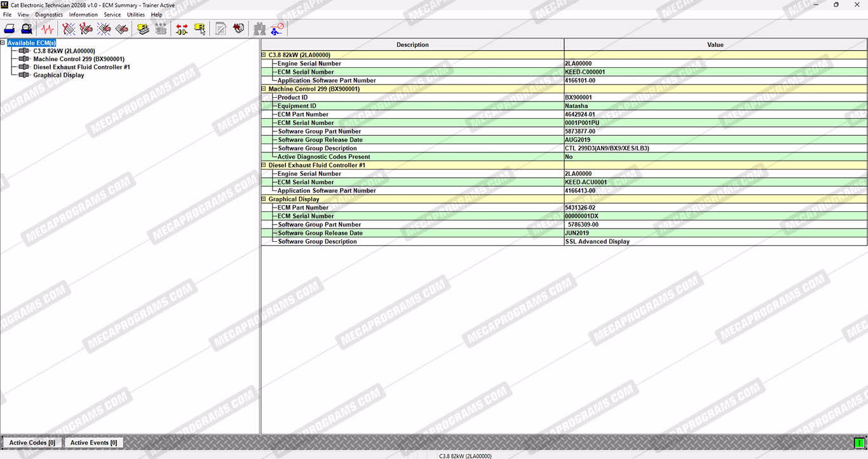Click software group part number 5873877-00

pyautogui.click(x=580, y=131)
